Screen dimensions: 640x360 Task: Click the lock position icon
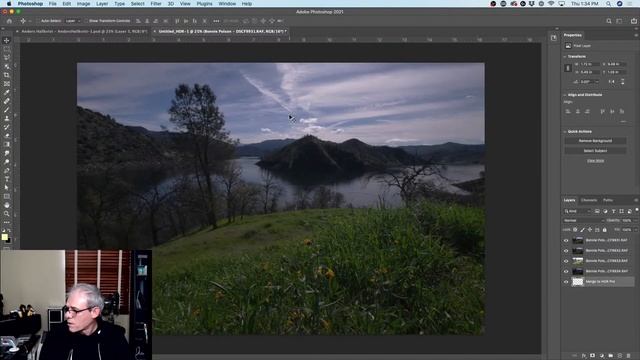(x=590, y=230)
